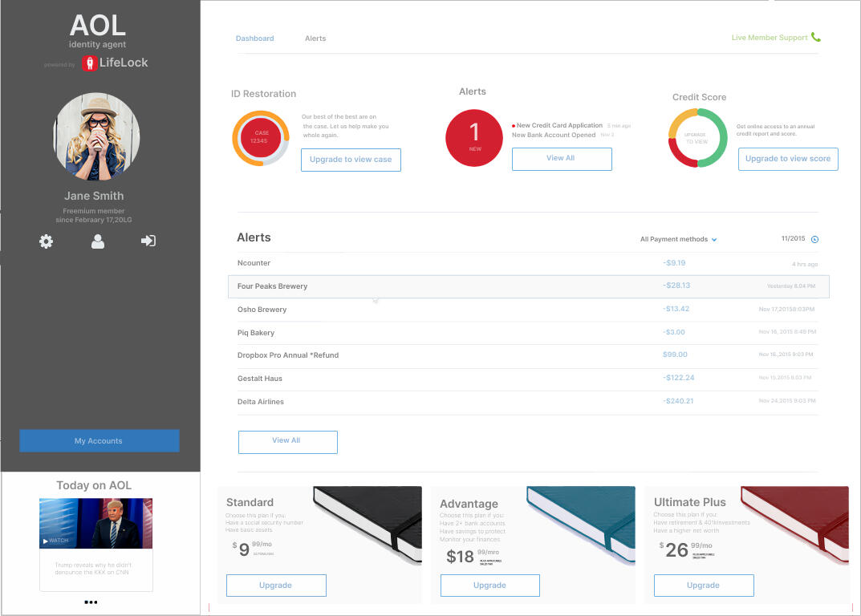
Task: Click the Freemium member status text
Action: (94, 215)
